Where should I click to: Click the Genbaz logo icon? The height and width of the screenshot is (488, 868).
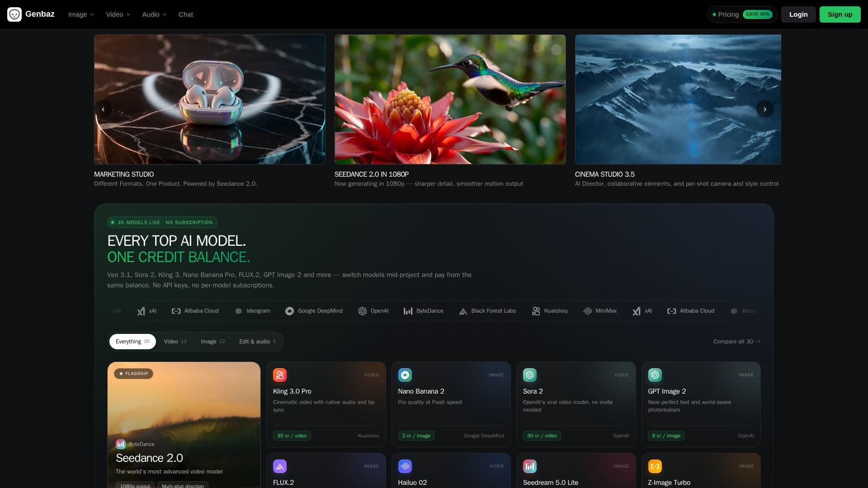[x=14, y=14]
